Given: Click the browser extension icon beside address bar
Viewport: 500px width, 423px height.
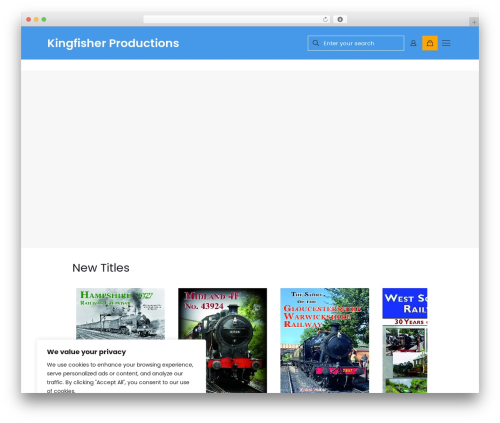Looking at the screenshot, I should (x=340, y=19).
